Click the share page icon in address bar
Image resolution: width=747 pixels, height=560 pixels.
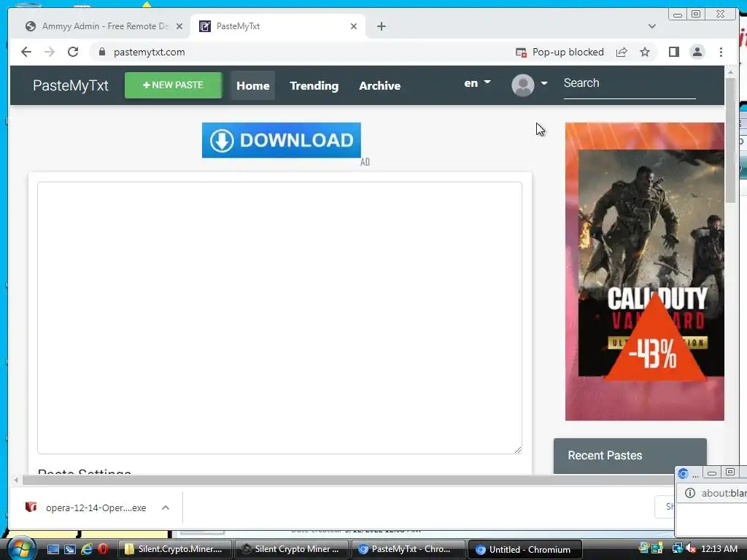coord(622,52)
